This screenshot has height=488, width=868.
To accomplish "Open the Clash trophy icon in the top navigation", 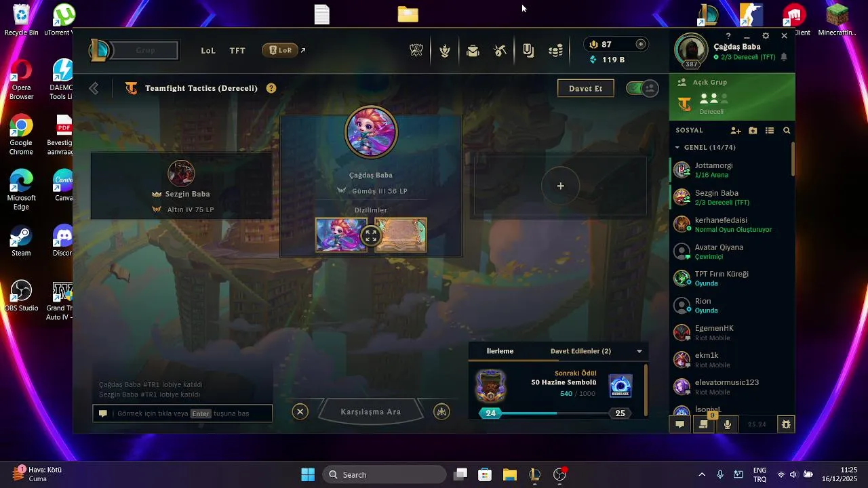I will (416, 50).
